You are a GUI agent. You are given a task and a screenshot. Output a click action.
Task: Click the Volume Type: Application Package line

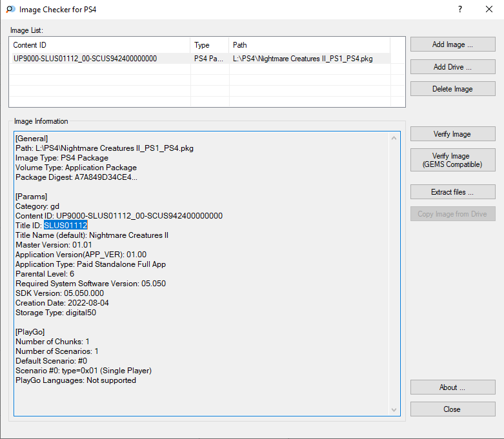tap(76, 168)
